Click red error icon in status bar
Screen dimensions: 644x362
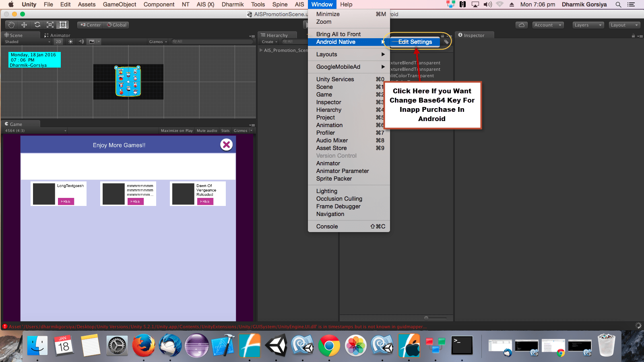point(5,327)
